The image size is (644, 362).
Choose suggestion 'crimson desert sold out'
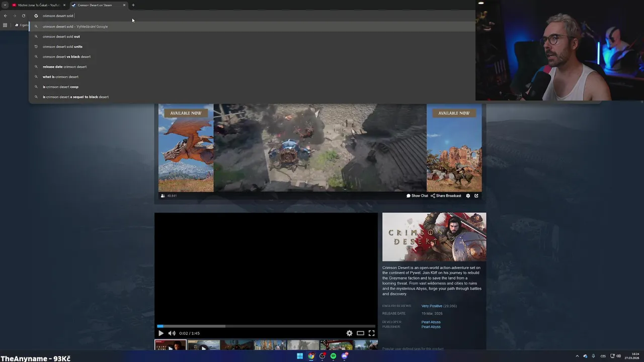tap(252, 36)
